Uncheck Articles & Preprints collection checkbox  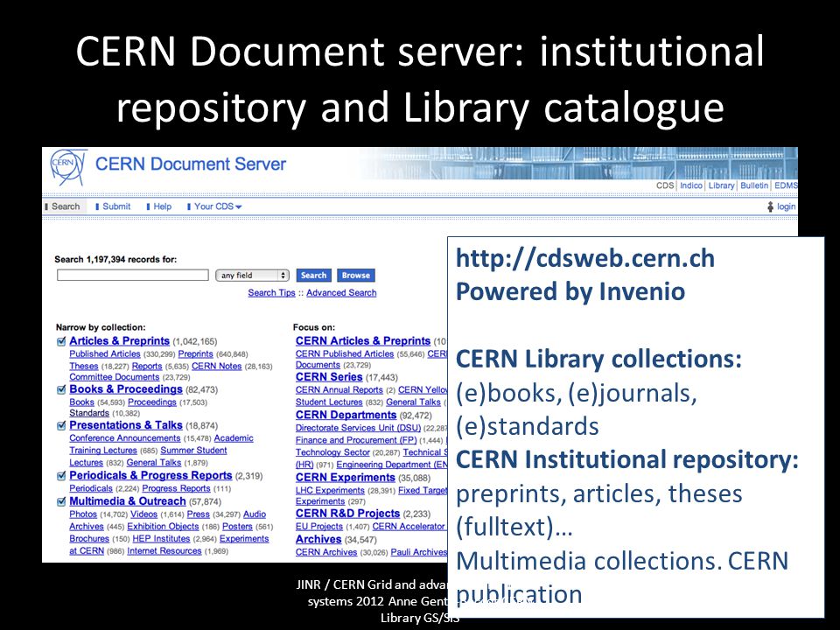pos(61,342)
